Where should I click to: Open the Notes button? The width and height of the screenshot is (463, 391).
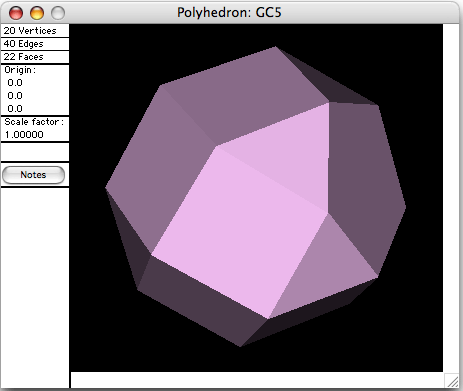33,175
